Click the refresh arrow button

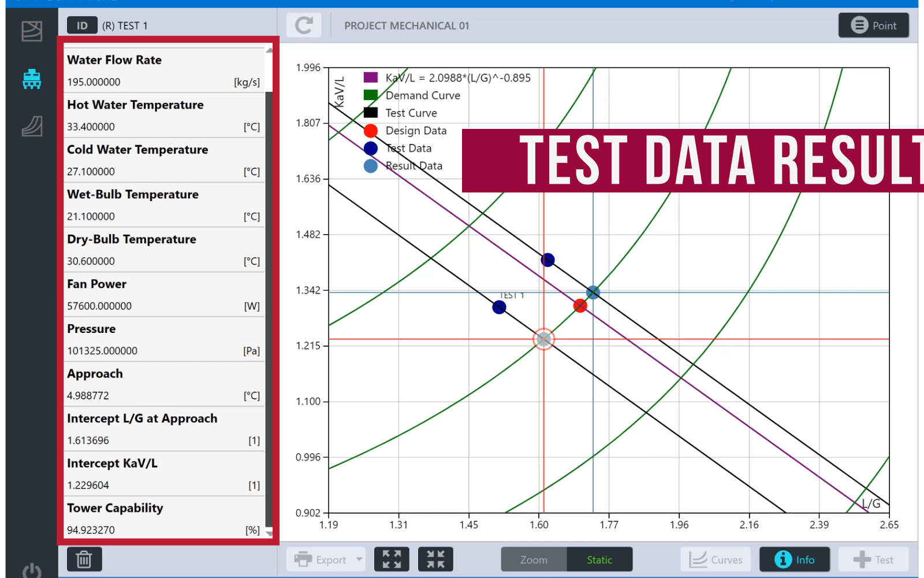[304, 25]
